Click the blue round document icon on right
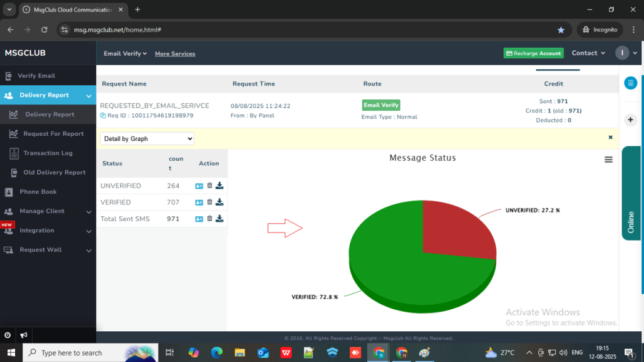The width and height of the screenshot is (644, 362). 630,83
